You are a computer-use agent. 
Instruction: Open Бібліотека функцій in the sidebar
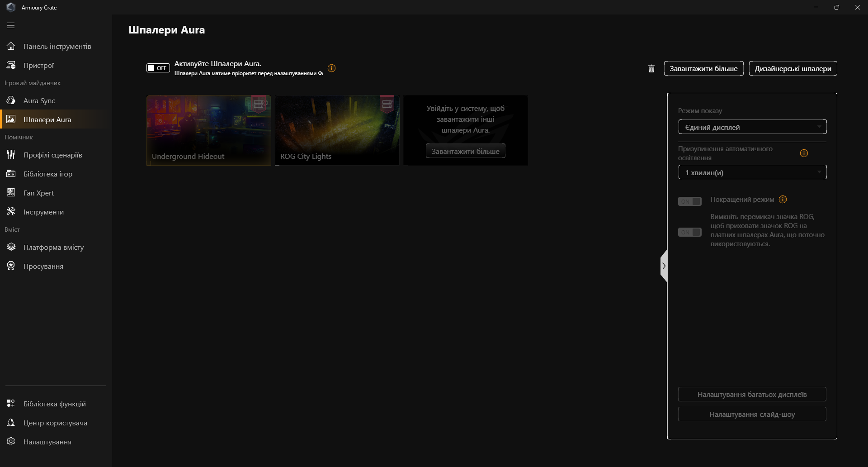click(x=56, y=404)
